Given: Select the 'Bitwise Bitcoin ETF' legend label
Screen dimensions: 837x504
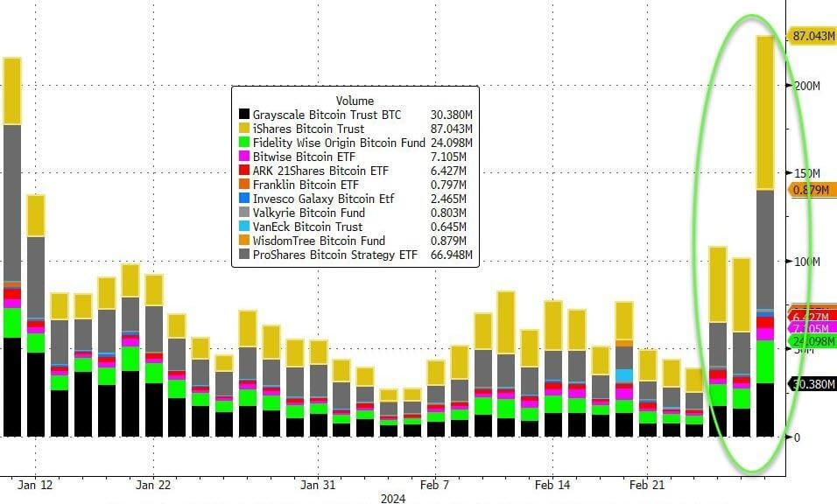Looking at the screenshot, I should (304, 157).
